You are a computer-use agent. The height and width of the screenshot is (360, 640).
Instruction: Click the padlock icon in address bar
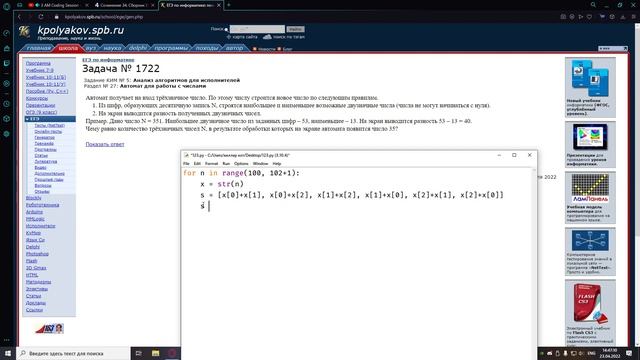(57, 17)
